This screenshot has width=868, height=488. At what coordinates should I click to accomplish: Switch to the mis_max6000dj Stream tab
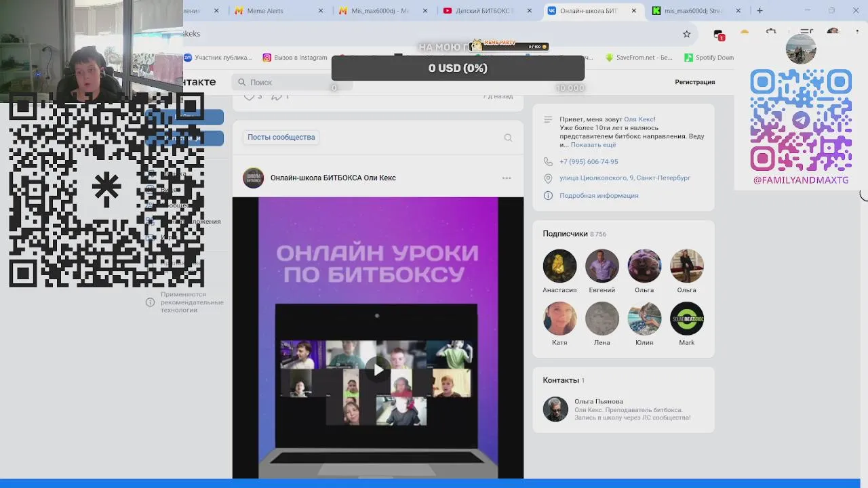pyautogui.click(x=696, y=11)
